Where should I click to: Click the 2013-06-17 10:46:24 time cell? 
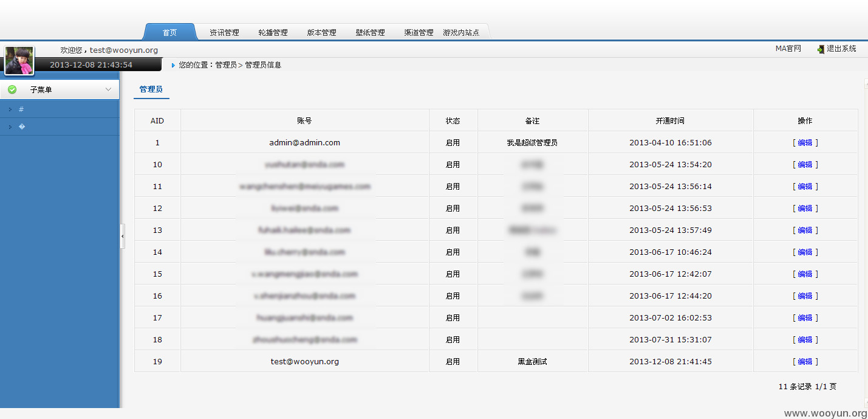(671, 252)
